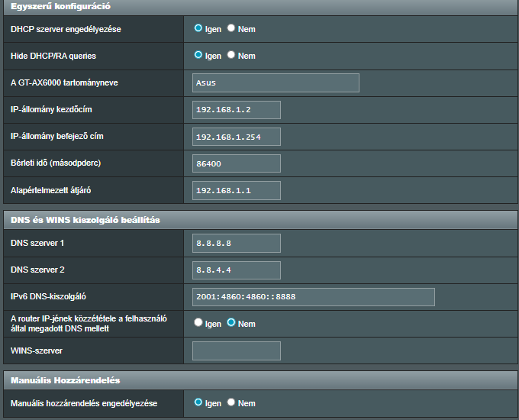Click the GT-AX6000 tartományneve field containing Asus
Viewport: 519px width, 420px height.
pos(276,82)
